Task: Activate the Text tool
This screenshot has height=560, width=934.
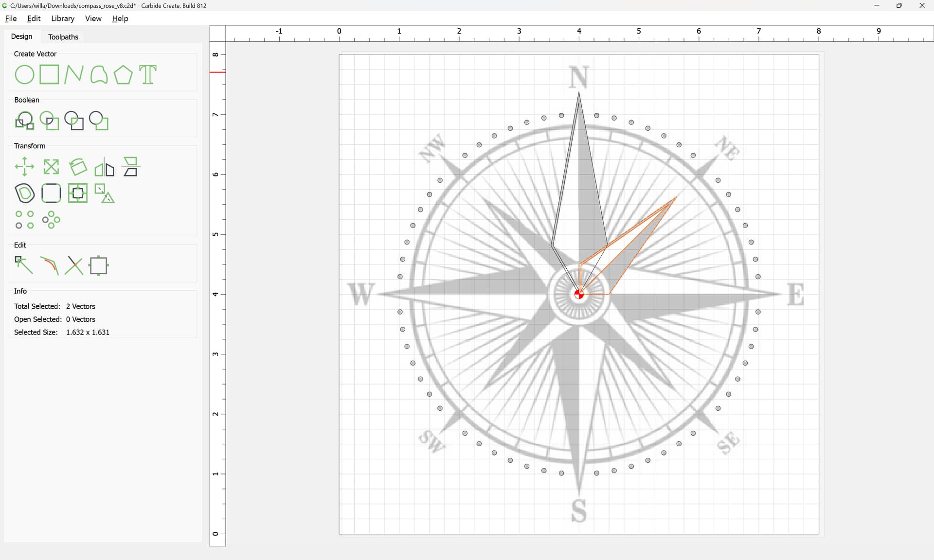Action: [x=148, y=75]
